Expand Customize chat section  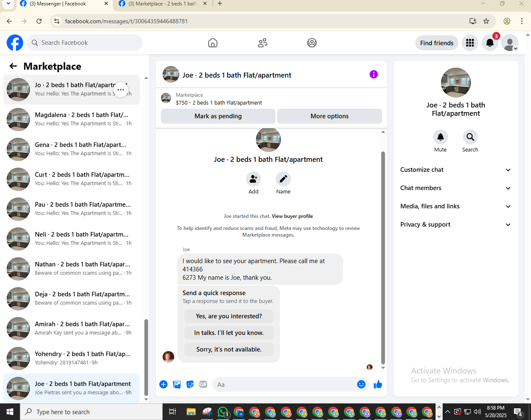coord(455,170)
